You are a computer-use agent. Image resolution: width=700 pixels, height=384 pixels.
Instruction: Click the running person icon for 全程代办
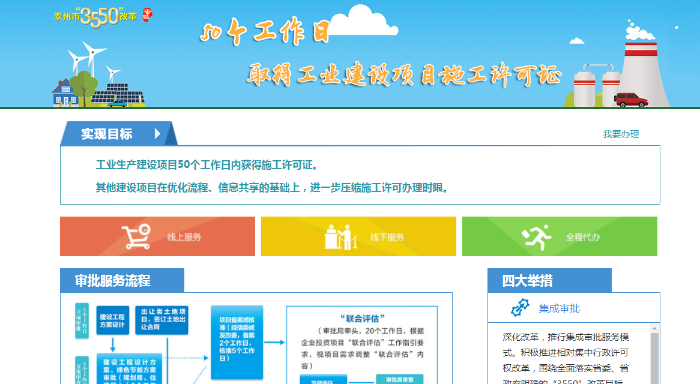click(x=537, y=237)
